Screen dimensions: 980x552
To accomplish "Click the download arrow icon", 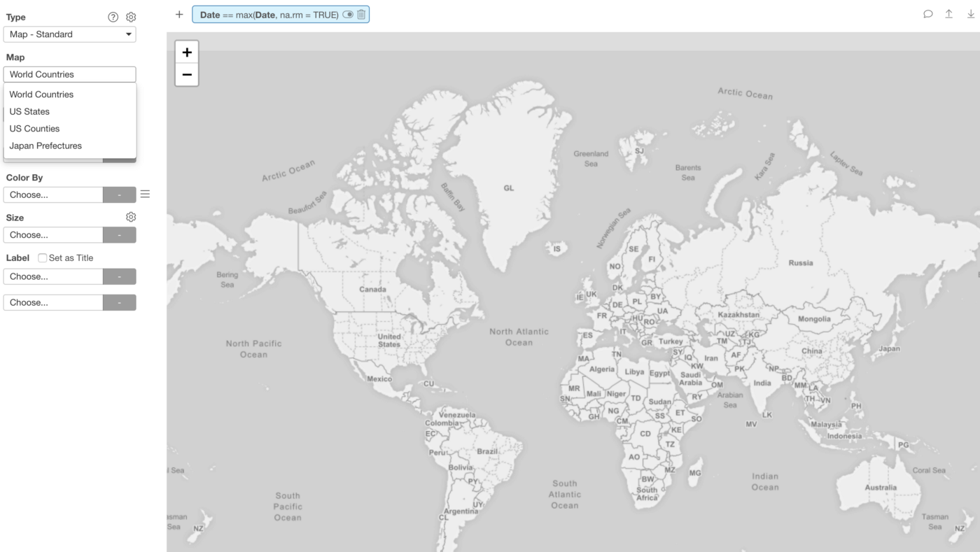I will [970, 14].
